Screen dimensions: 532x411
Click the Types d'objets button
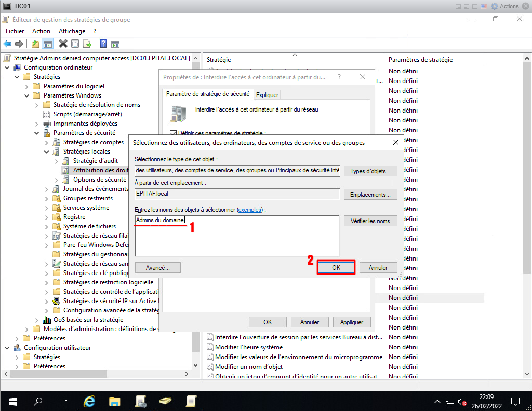coord(370,171)
